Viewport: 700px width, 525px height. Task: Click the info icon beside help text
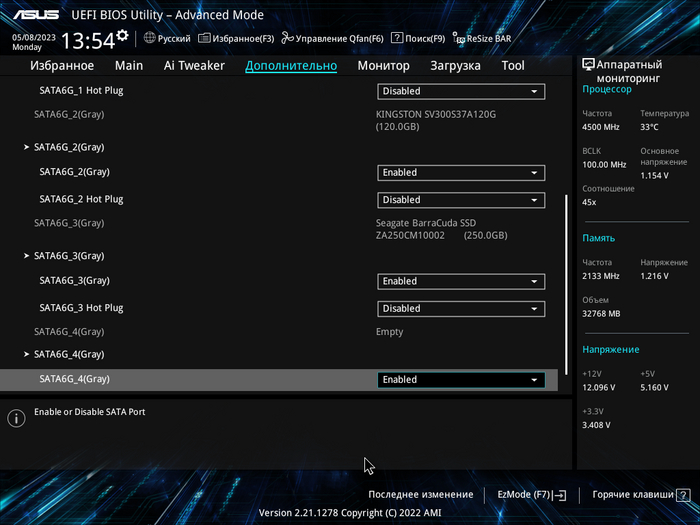click(x=16, y=418)
